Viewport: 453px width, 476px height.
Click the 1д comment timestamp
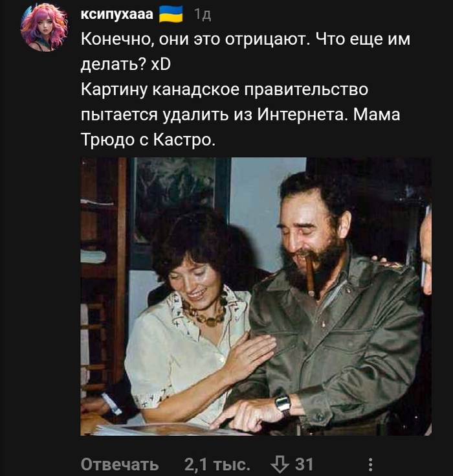click(x=203, y=14)
